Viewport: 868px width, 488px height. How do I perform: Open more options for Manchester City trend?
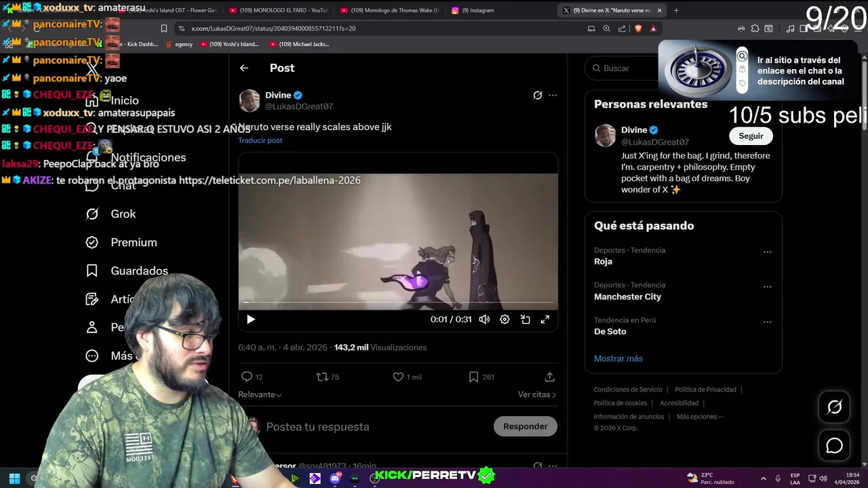coord(767,287)
